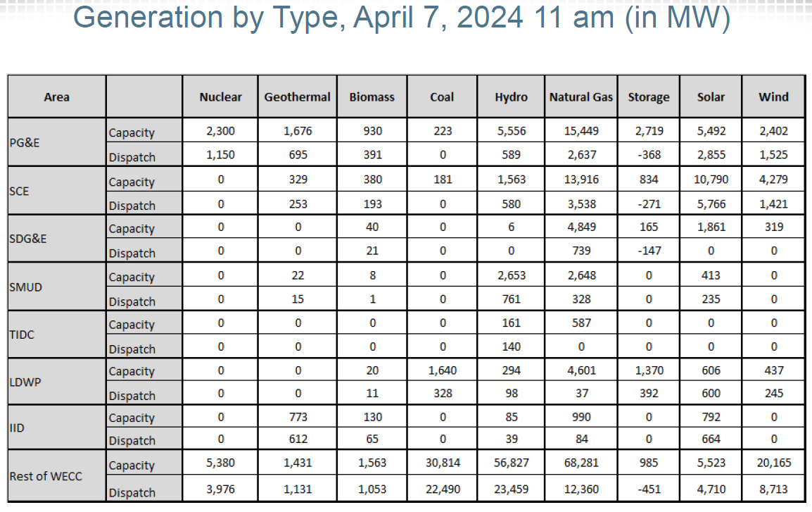Screen dimensions: 812x512
Task: Click the Storage column header
Action: [x=648, y=97]
